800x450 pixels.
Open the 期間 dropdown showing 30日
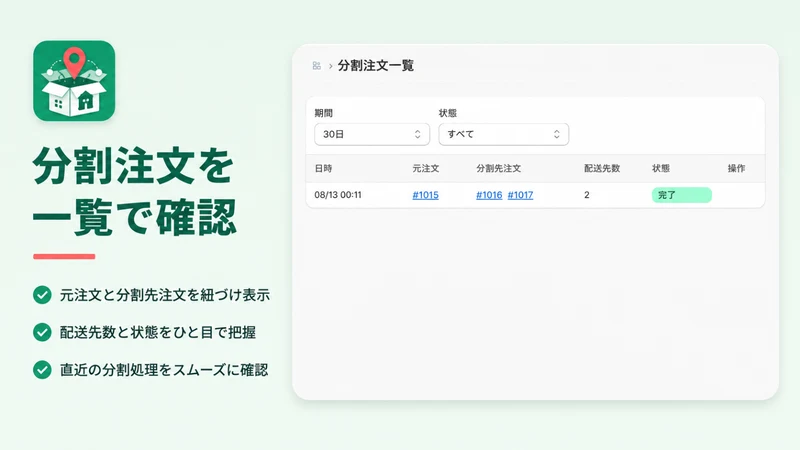click(x=372, y=134)
